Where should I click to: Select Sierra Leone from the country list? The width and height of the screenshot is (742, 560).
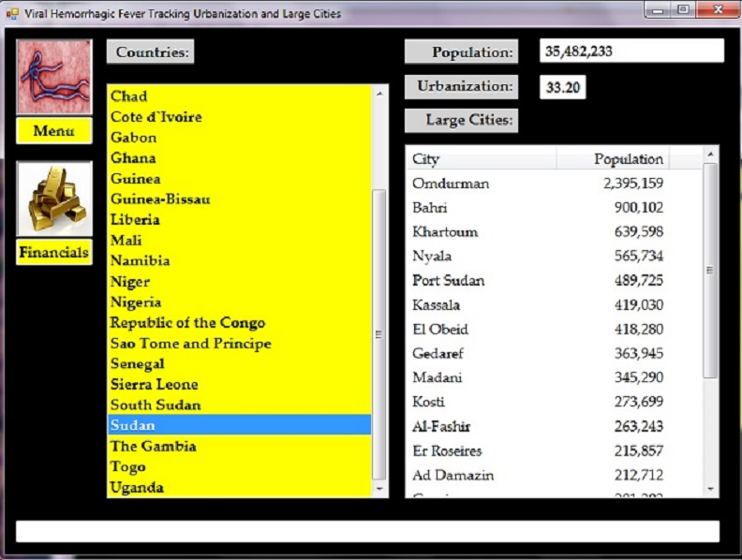[x=154, y=385]
